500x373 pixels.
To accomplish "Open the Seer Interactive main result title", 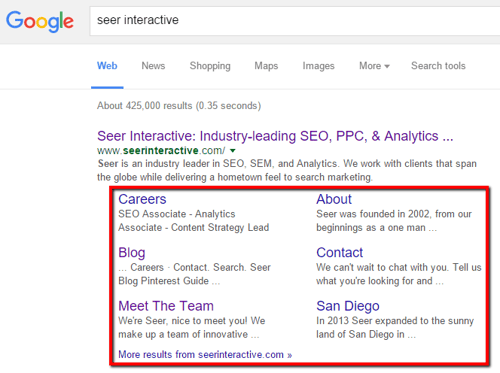I will (x=275, y=136).
